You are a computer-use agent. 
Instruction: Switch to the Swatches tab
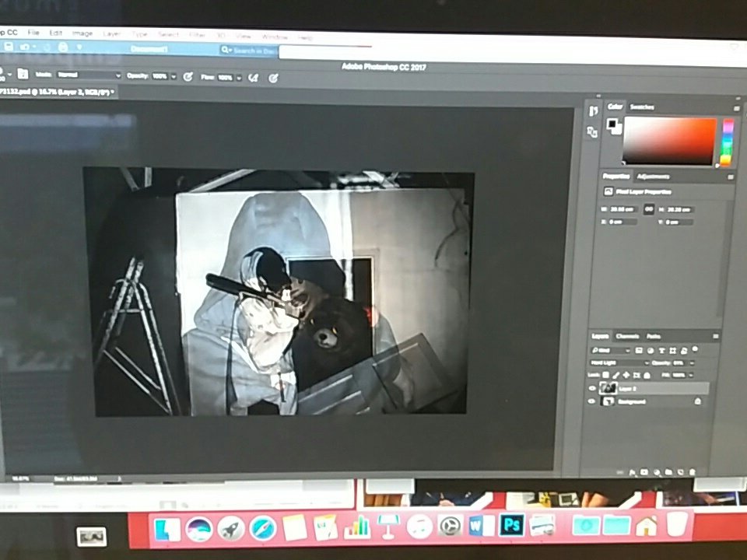coord(642,107)
